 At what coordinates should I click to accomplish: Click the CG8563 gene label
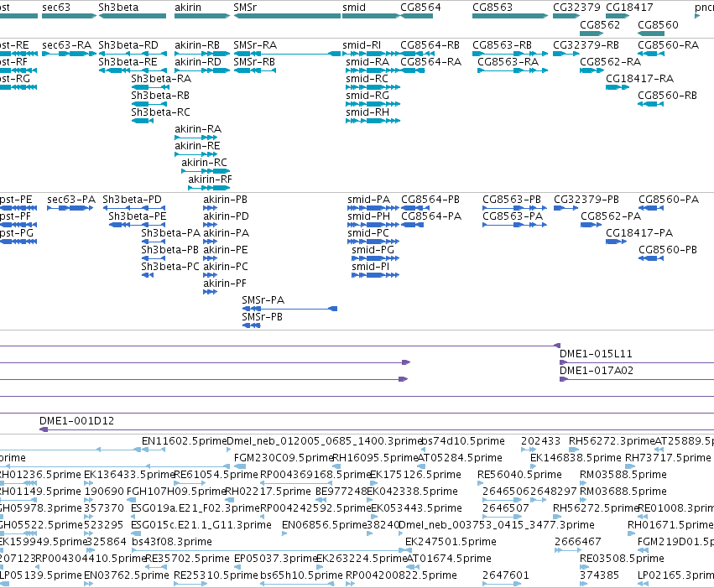[493, 8]
